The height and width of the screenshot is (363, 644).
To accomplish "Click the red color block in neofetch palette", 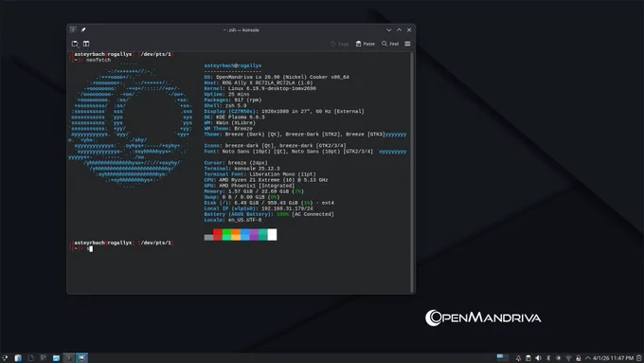I will (x=218, y=235).
